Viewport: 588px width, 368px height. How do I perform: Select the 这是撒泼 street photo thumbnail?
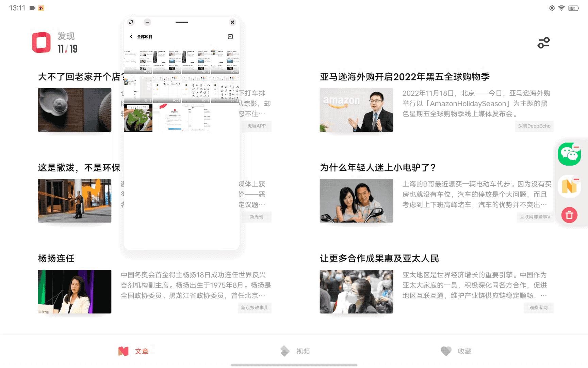coord(75,201)
